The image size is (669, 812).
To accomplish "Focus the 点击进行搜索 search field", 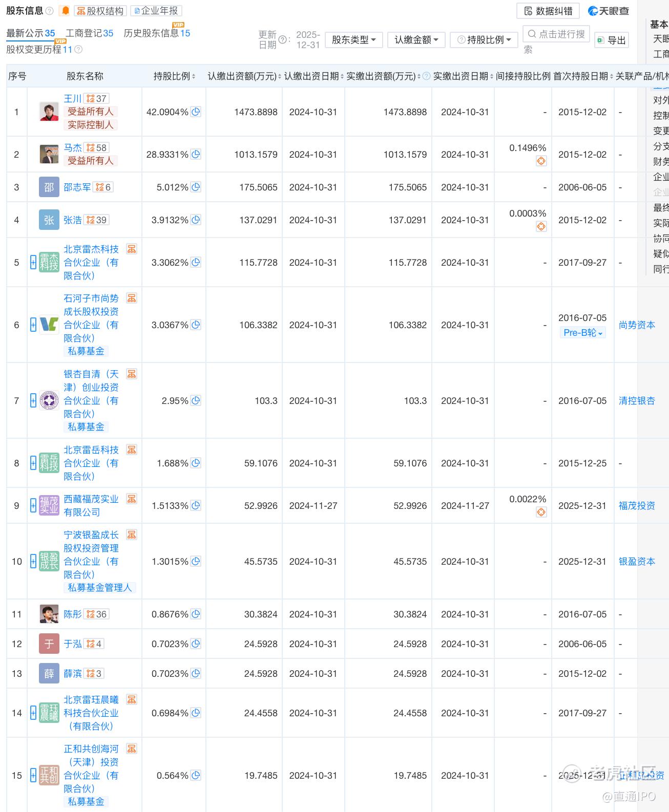I will pos(556,34).
